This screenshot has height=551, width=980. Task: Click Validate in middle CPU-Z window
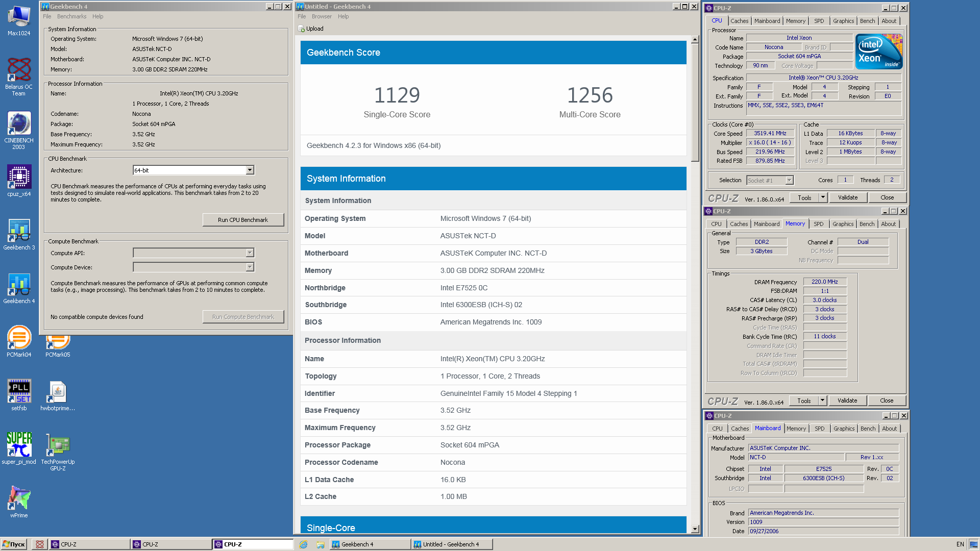coord(847,400)
